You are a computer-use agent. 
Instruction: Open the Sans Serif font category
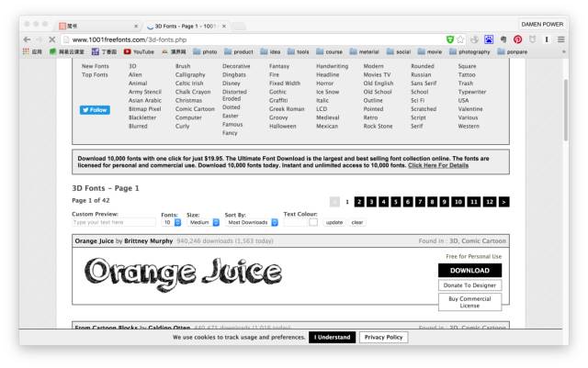click(424, 84)
